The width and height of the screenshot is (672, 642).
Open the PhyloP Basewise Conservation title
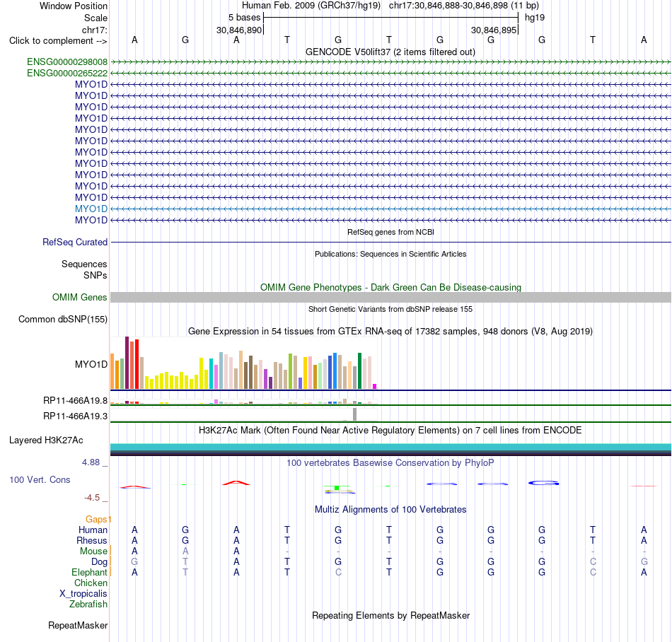coord(390,463)
